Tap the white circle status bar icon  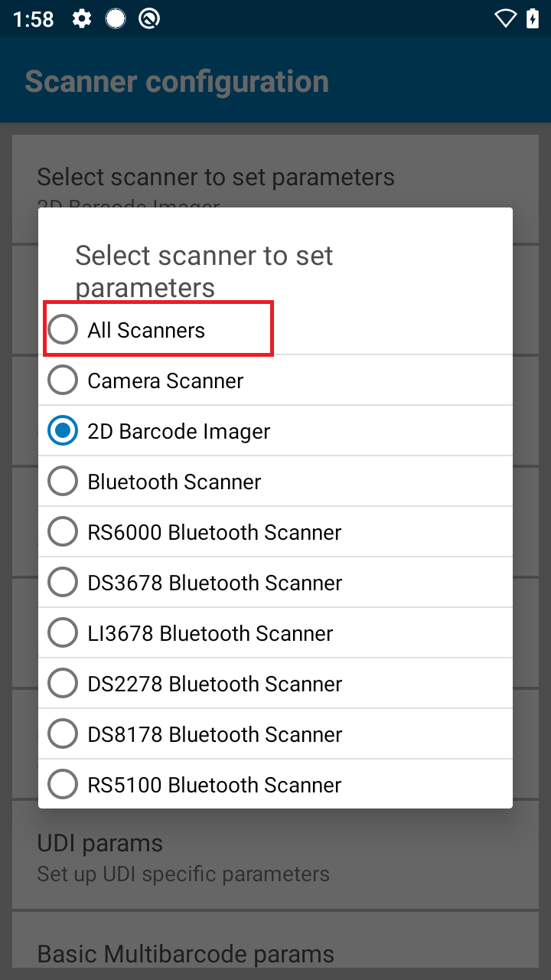tap(116, 18)
